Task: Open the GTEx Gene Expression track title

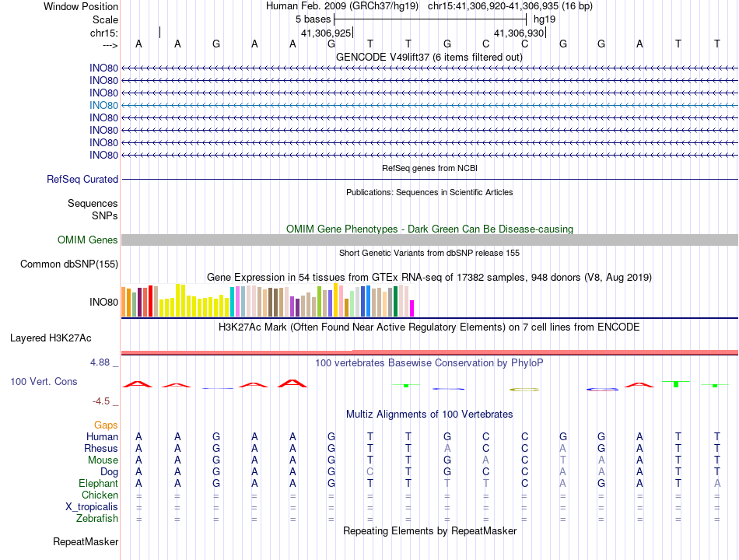Action: [429, 277]
